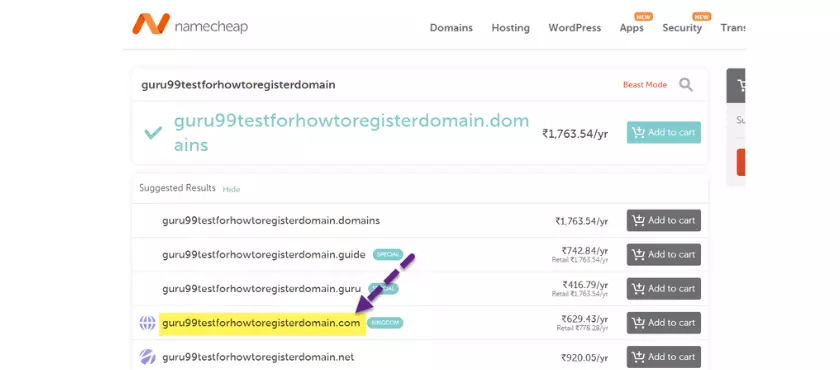Click the NEW badge above Security
840x370 pixels.
(x=702, y=17)
